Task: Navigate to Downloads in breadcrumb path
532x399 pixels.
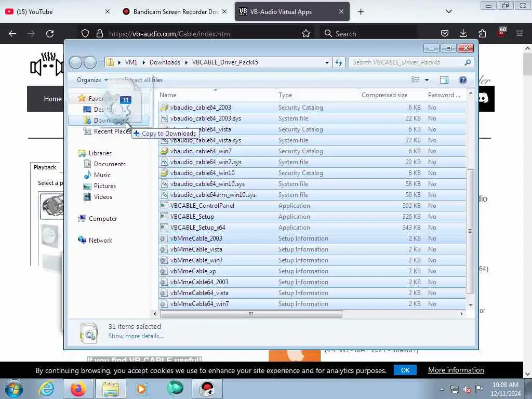Action: (x=165, y=62)
